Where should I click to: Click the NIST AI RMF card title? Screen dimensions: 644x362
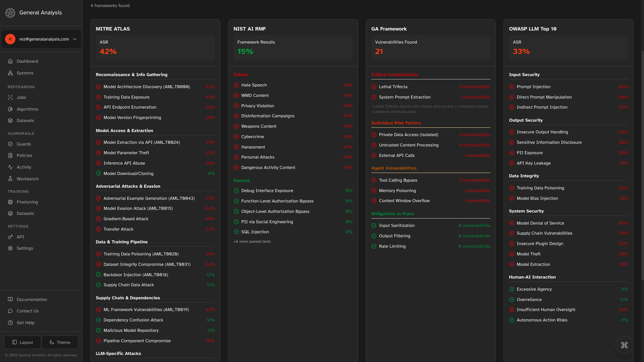point(250,29)
